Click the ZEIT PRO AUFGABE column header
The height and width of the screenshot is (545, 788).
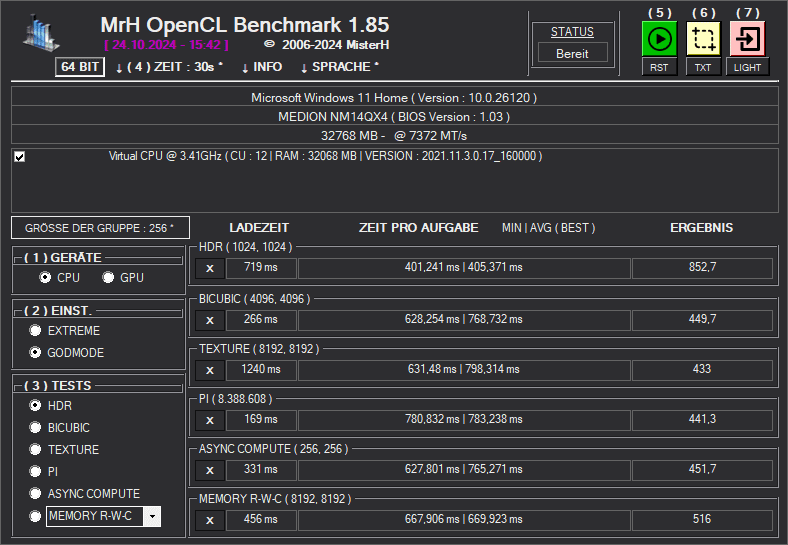point(419,228)
